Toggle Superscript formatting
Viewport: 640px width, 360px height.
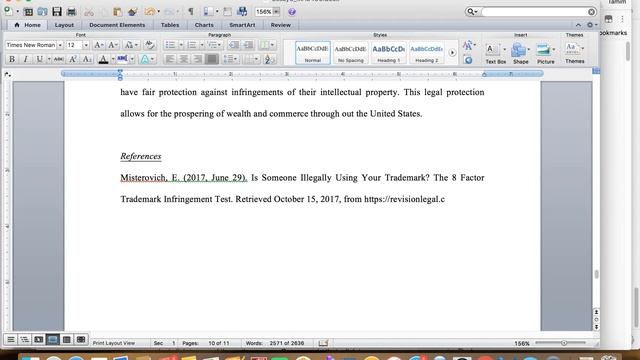click(x=73, y=59)
